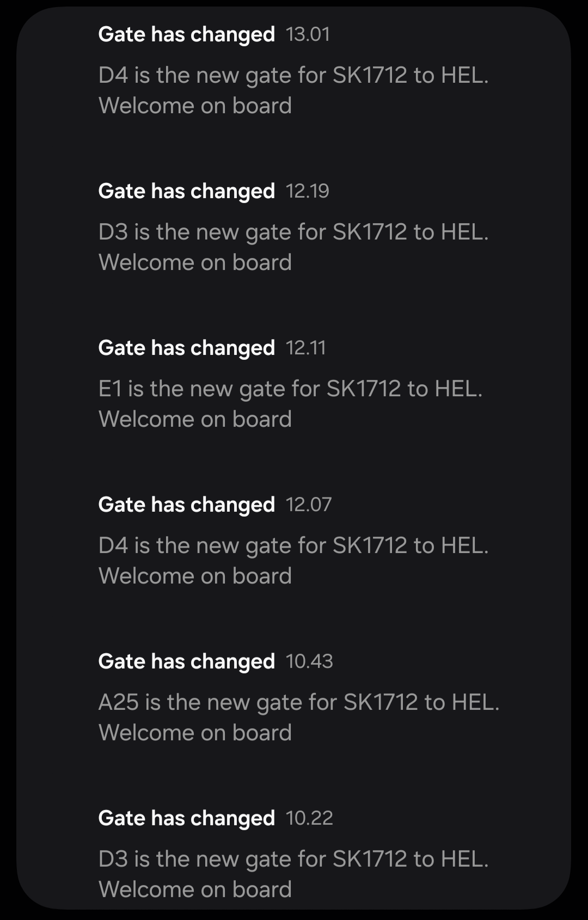The height and width of the screenshot is (920, 588).
Task: Select the 'E1 is the new gate' message
Action: 290,389
